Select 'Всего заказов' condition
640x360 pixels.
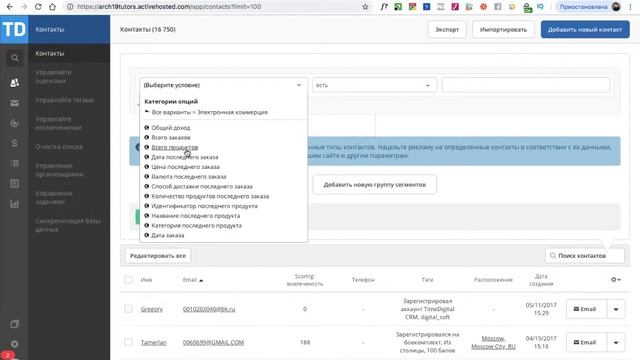pyautogui.click(x=171, y=138)
